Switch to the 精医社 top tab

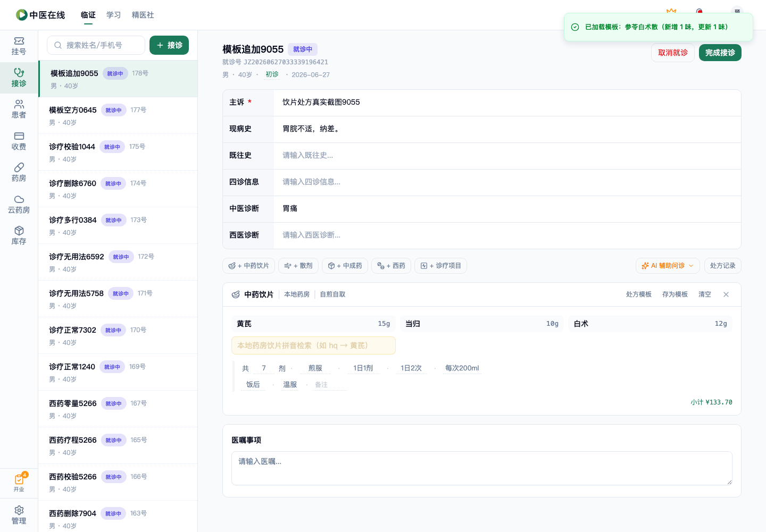(143, 15)
